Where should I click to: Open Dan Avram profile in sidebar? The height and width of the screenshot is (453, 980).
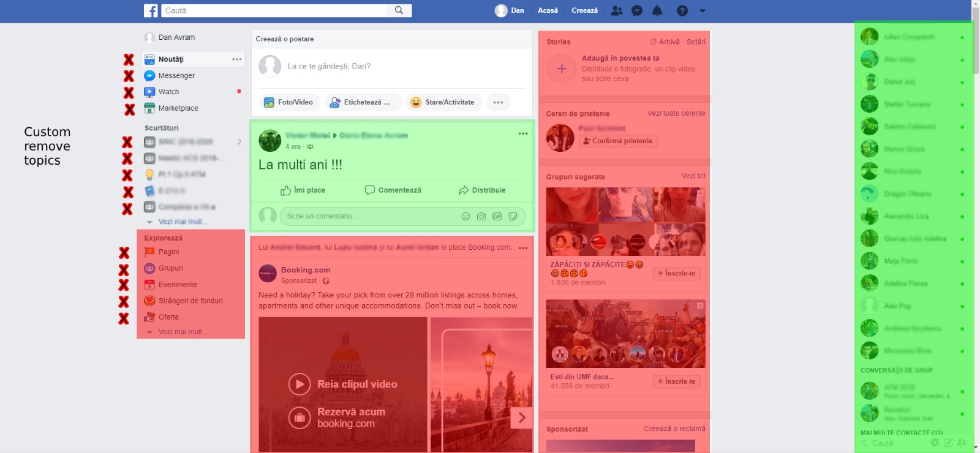pos(170,37)
